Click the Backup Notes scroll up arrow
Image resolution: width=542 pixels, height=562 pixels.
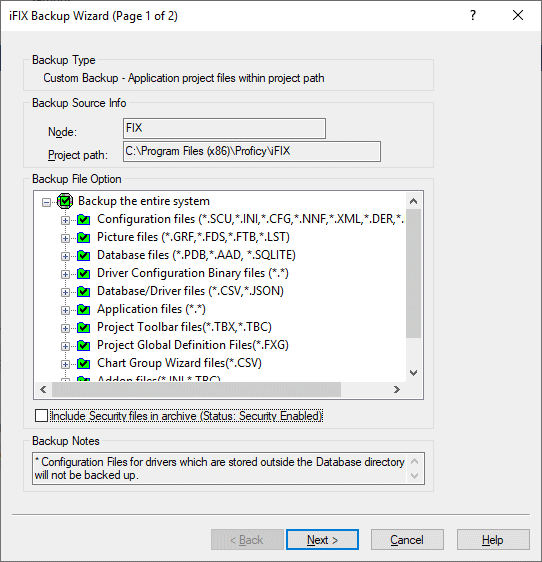pyautogui.click(x=415, y=461)
